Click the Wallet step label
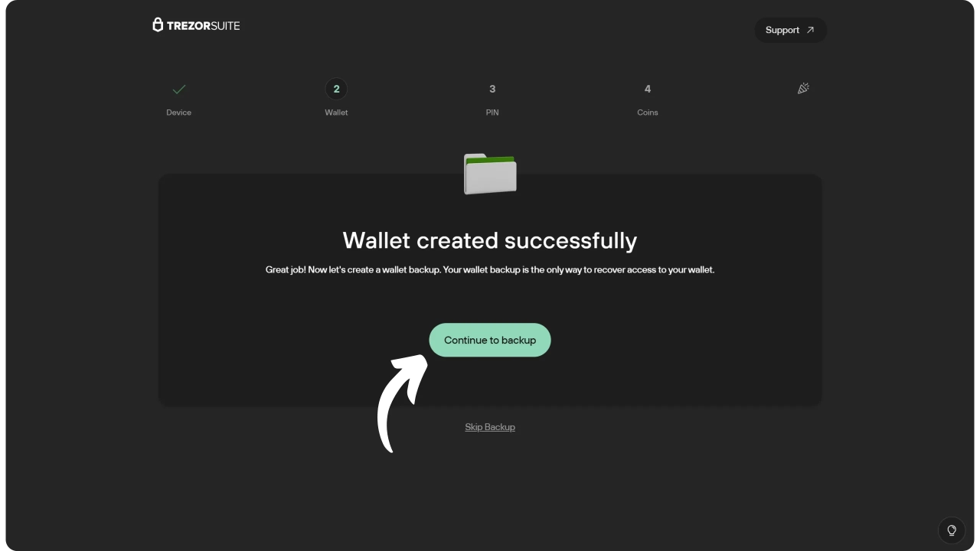Viewport: 980px width, 551px height. (336, 112)
